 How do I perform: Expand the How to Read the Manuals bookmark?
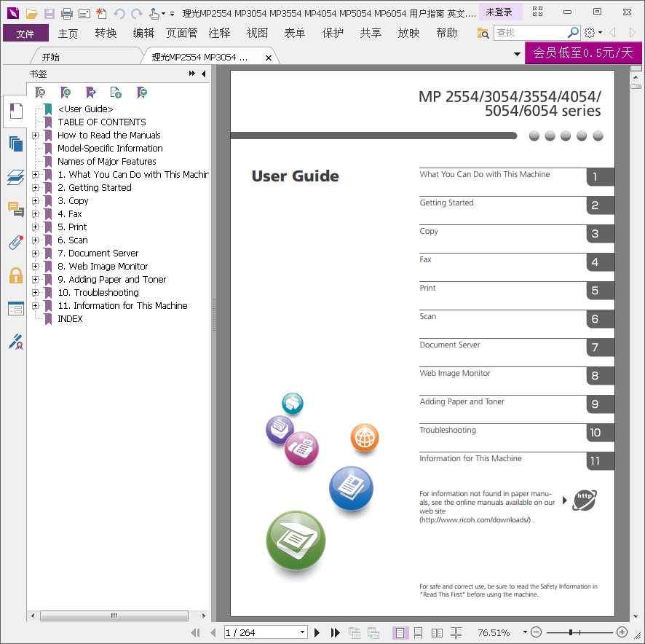tap(36, 135)
